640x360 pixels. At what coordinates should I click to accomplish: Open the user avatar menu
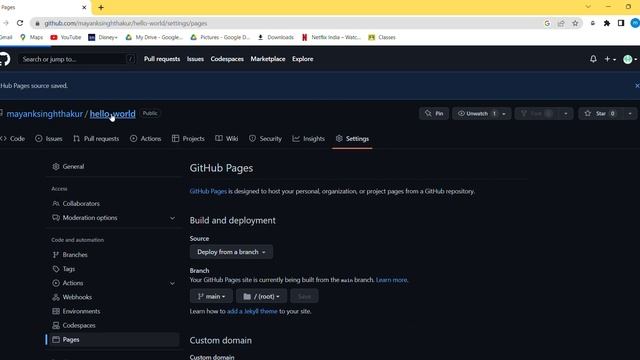click(x=630, y=59)
